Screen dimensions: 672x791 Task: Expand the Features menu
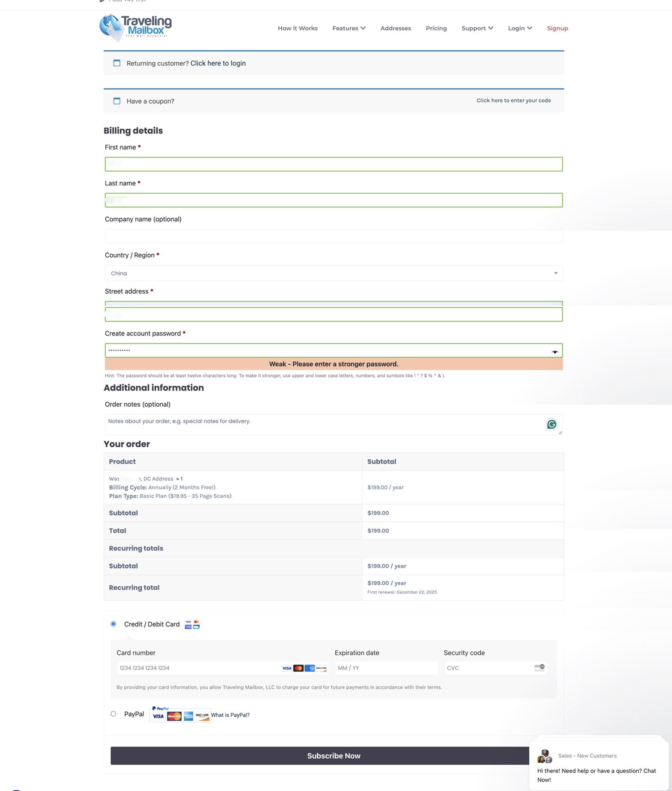click(x=348, y=28)
